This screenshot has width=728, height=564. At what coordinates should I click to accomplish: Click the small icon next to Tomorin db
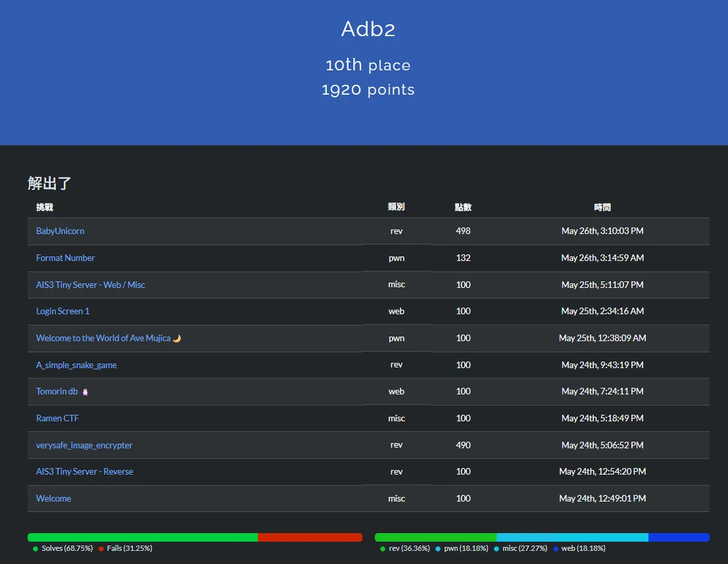coord(85,392)
